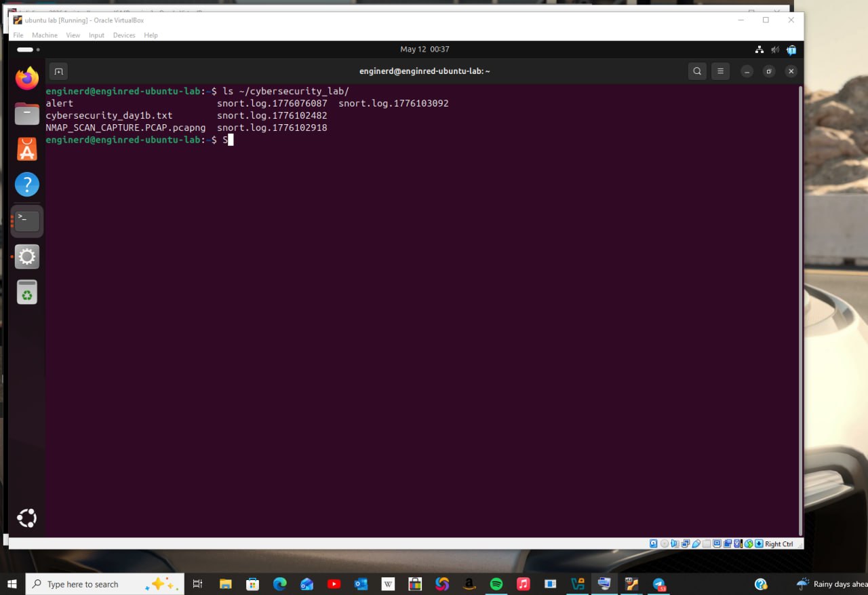The height and width of the screenshot is (595, 868).
Task: Click the ls ~/cybersecurity_lab/ command text
Action: [285, 91]
